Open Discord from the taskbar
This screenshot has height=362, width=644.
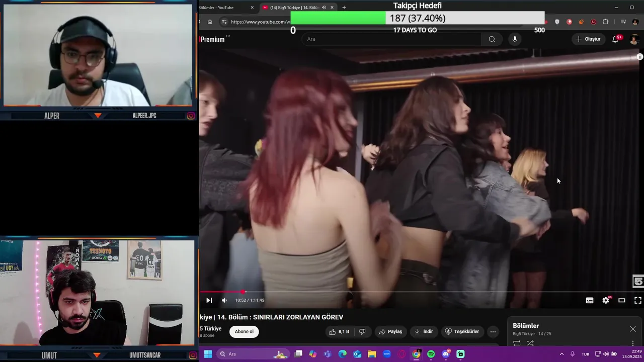446,354
